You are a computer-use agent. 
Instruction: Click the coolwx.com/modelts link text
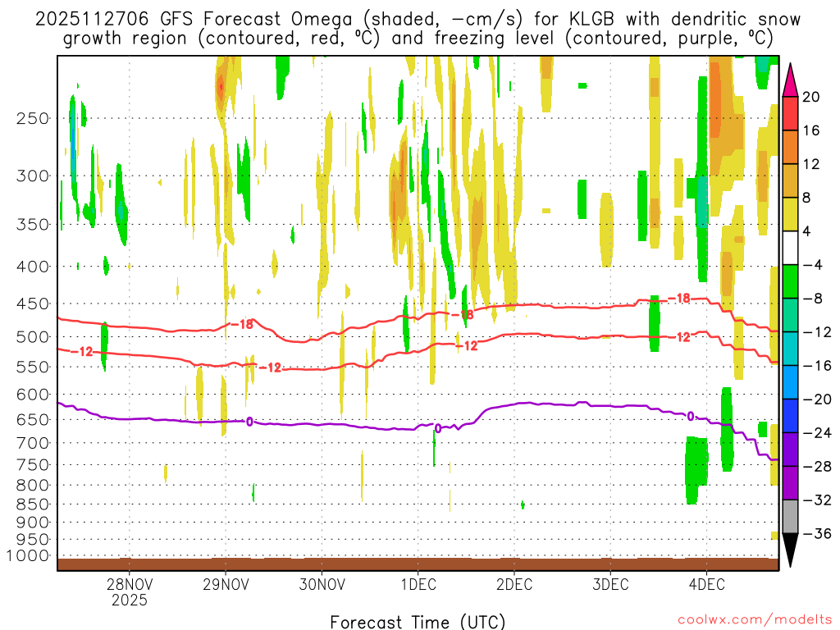coord(755,619)
